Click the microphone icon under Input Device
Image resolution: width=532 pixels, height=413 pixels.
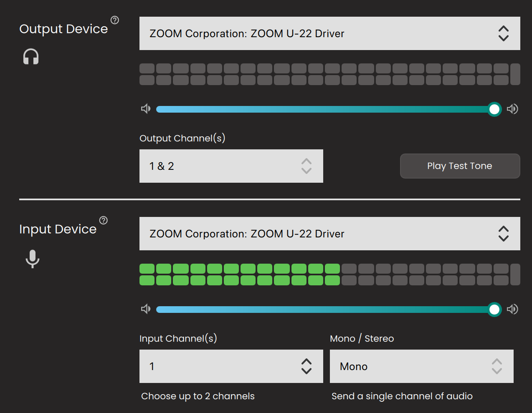(32, 259)
